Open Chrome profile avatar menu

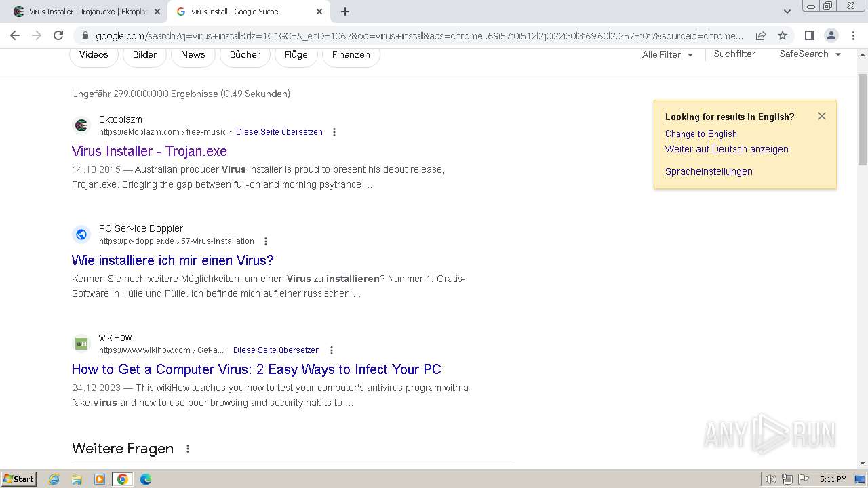click(x=831, y=35)
